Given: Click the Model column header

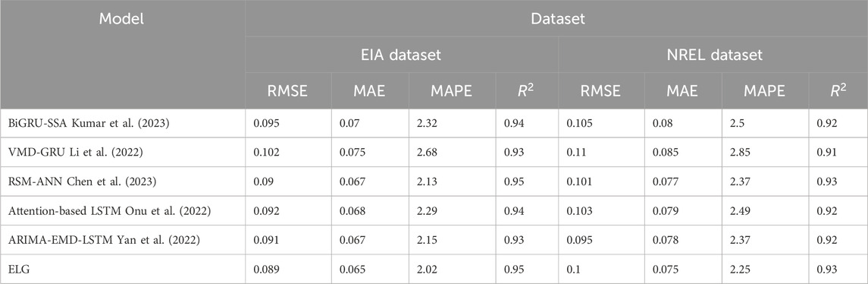Looking at the screenshot, I should [121, 19].
